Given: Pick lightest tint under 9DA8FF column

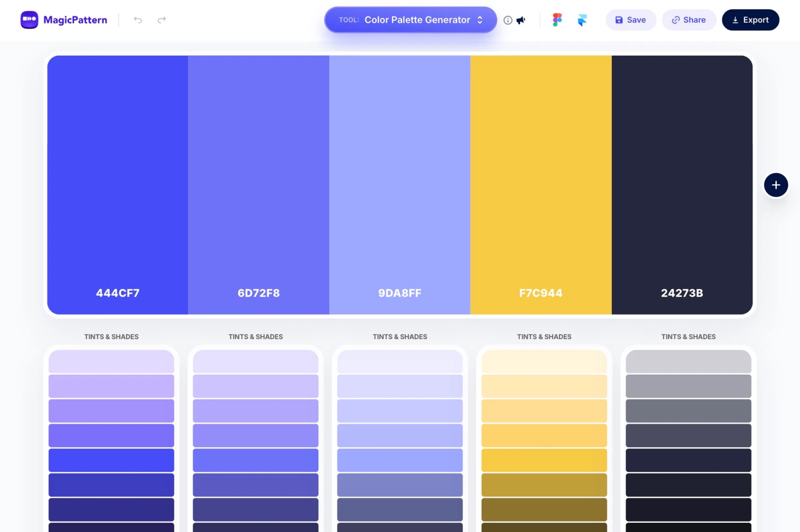Looking at the screenshot, I should coord(400,361).
